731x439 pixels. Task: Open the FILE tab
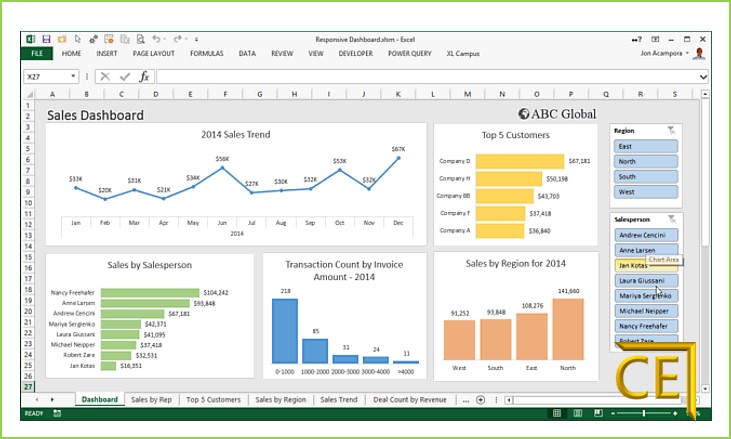37,53
